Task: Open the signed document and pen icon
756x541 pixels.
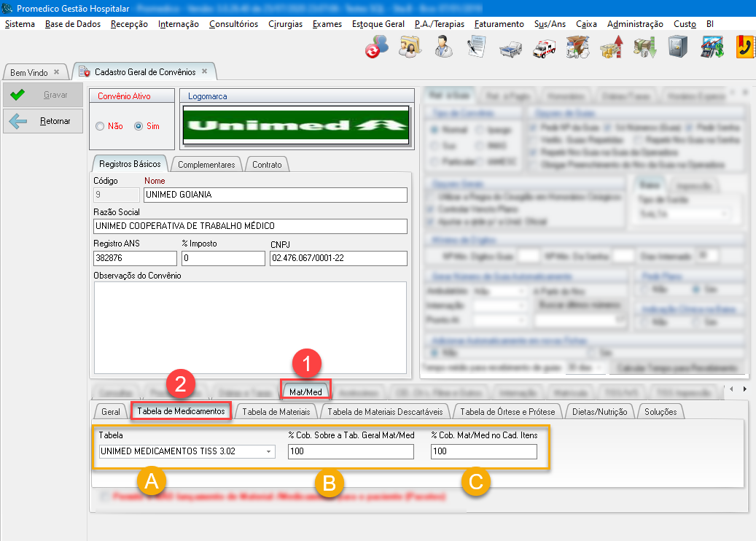Action: (477, 47)
